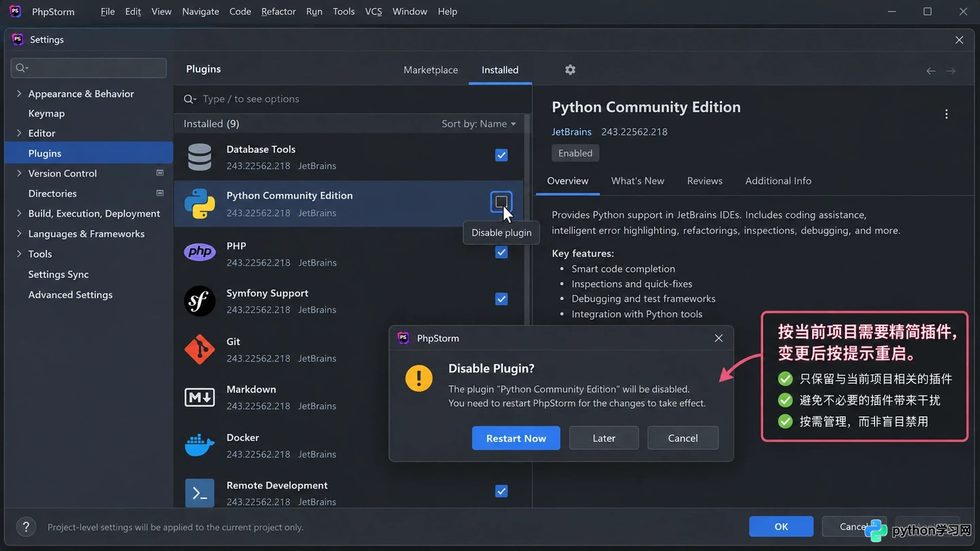Open plugin settings gear menu
Image resolution: width=980 pixels, height=551 pixels.
570,69
